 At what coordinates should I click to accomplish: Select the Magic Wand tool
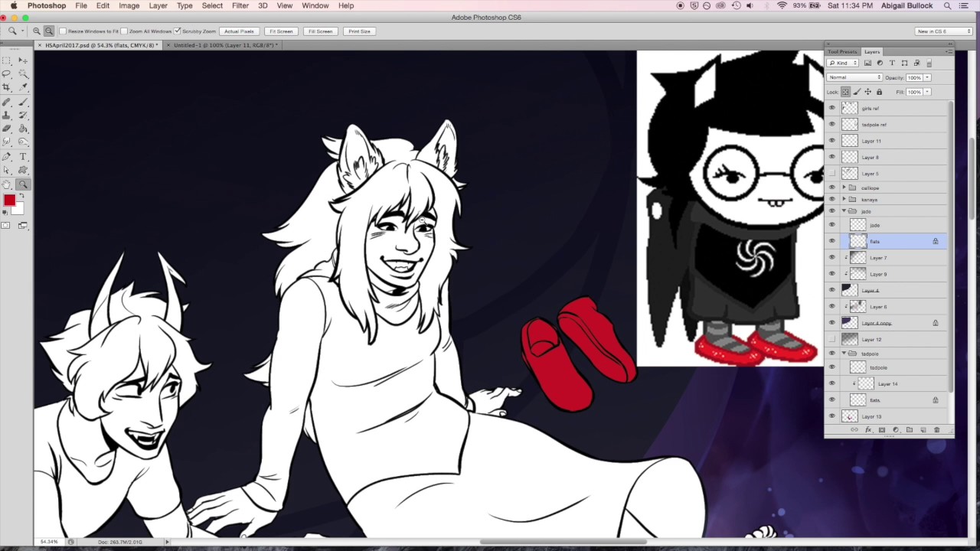[23, 73]
